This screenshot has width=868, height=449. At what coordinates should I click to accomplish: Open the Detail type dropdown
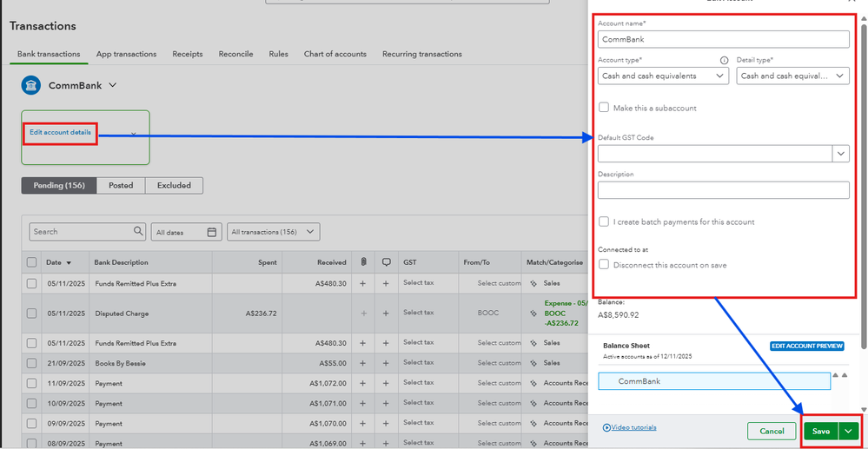click(792, 76)
